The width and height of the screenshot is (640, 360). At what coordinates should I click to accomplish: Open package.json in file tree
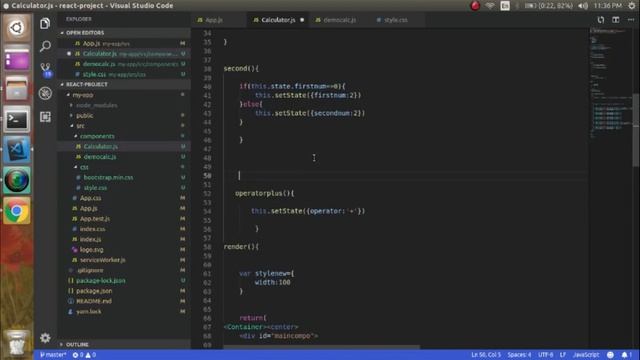point(94,291)
